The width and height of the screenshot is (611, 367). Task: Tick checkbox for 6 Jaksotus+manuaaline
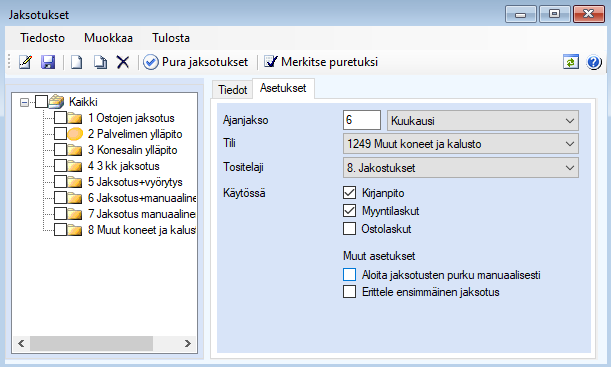60,198
